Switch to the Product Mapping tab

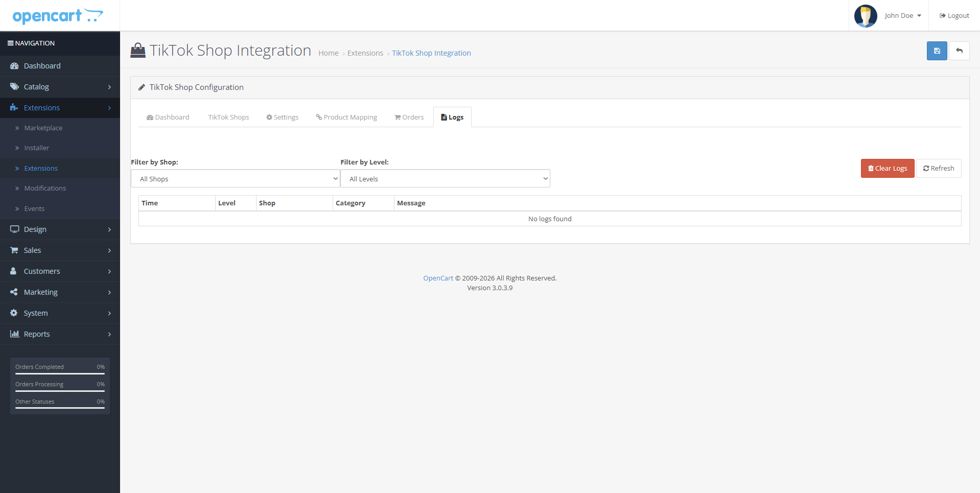(346, 118)
